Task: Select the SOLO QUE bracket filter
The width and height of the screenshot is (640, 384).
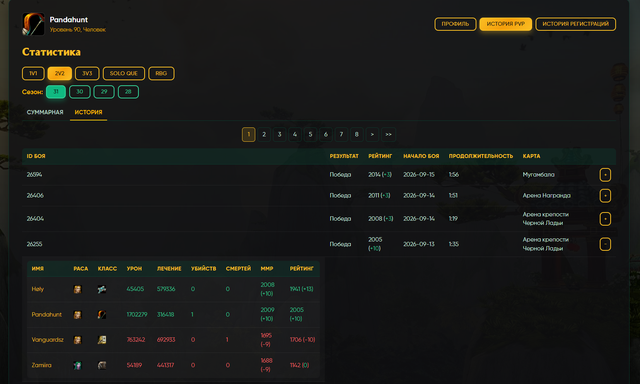Action: click(x=124, y=73)
